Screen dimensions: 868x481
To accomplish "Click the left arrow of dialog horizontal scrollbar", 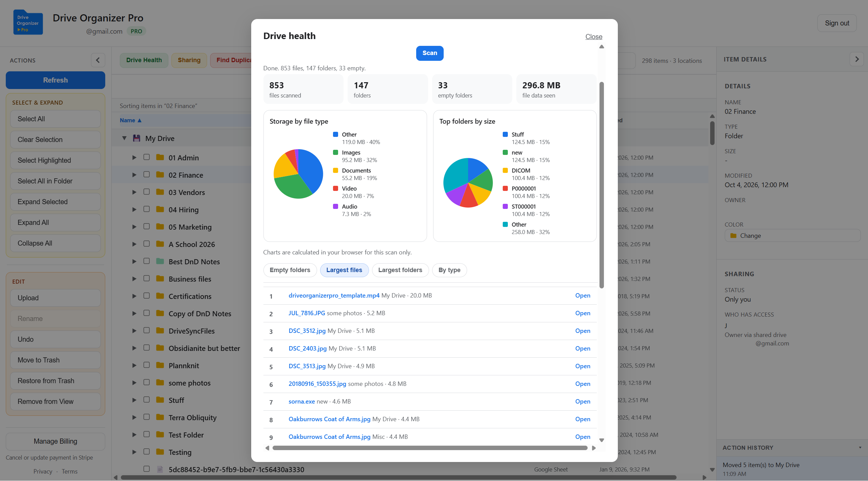I will [x=267, y=448].
